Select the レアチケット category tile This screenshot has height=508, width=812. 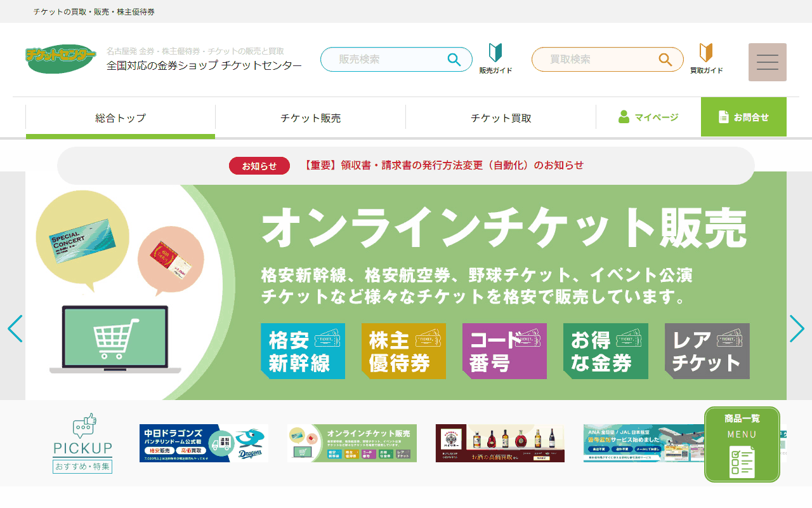[707, 351]
